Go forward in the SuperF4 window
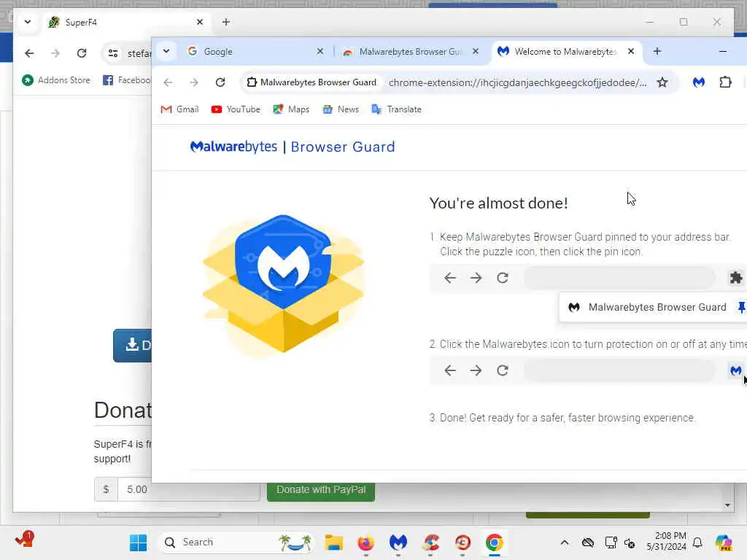Screen dimensions: 747x560 click(x=55, y=52)
